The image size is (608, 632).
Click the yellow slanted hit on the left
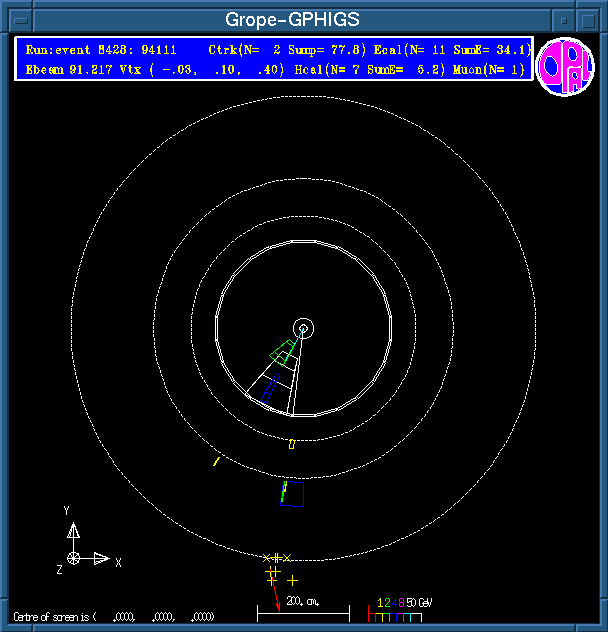(216, 461)
